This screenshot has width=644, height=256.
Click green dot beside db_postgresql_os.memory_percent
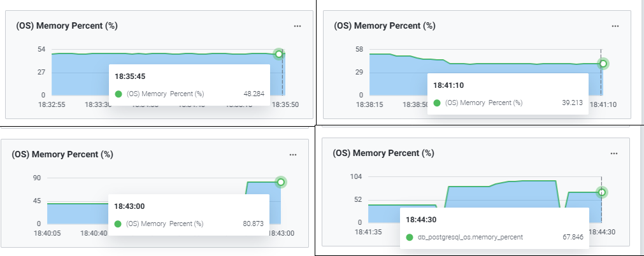point(410,237)
